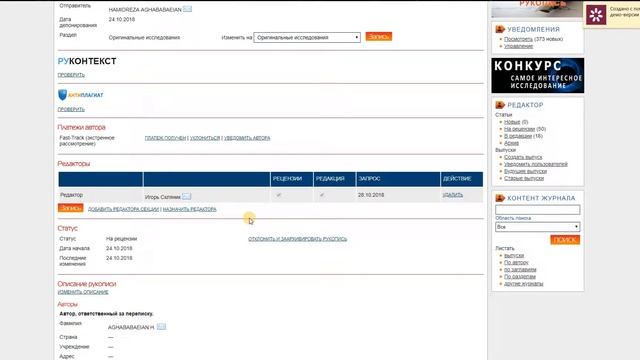Click the УВЕДОМЛЕНИЯ panel heading
Image resolution: width=640 pixels, height=360 pixels.
coord(533,29)
